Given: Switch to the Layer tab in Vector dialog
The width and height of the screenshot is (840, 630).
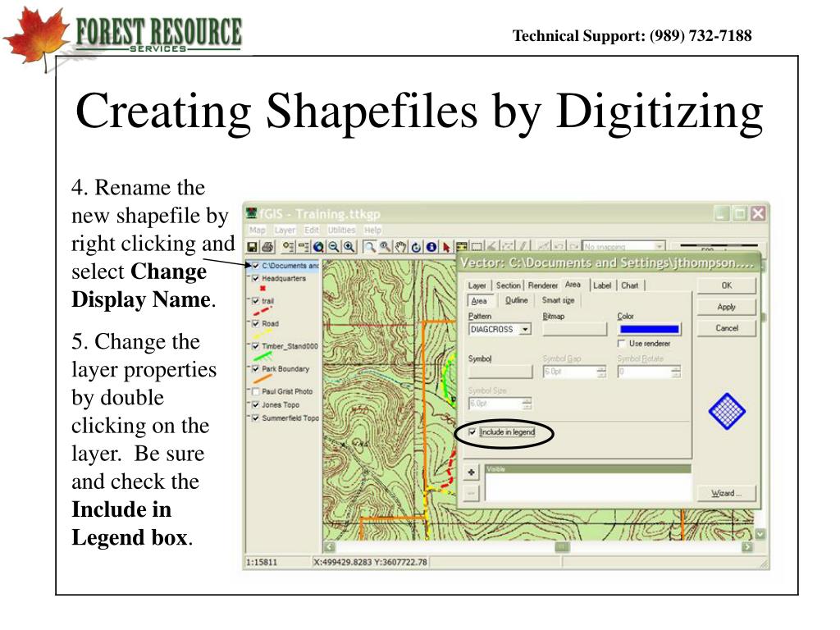Looking at the screenshot, I should (x=477, y=285).
